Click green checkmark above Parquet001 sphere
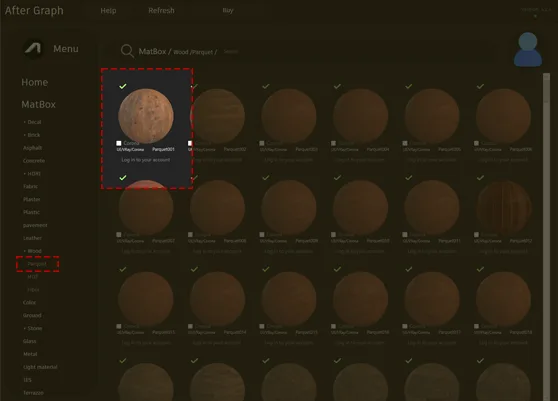The width and height of the screenshot is (558, 401). click(123, 86)
